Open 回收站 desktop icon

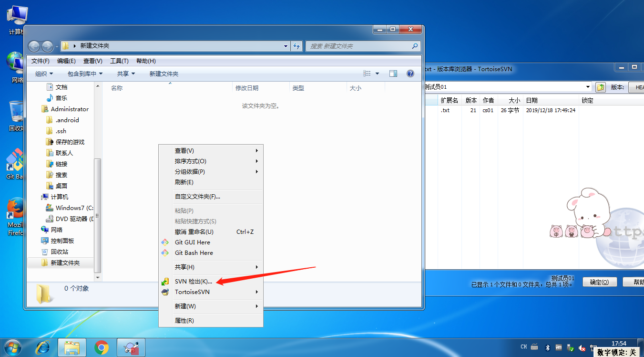click(15, 116)
